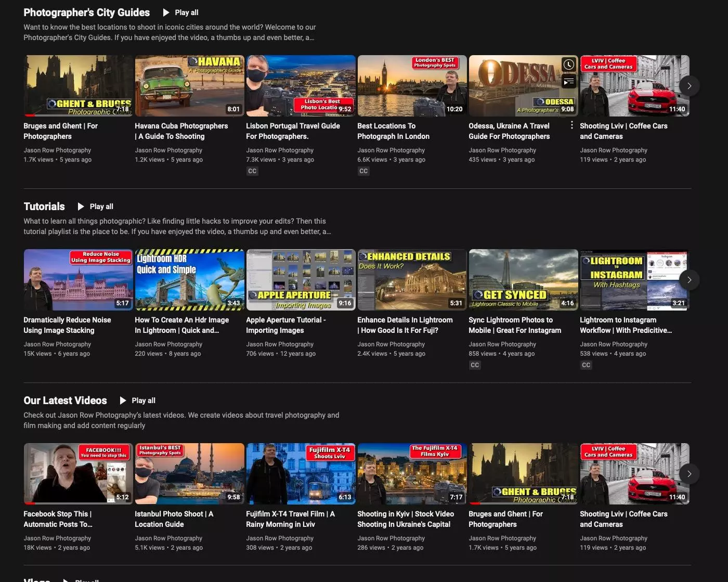Click title Apple Aperture Tutorial - Importing Images
This screenshot has width=728, height=582.
pyautogui.click(x=286, y=325)
